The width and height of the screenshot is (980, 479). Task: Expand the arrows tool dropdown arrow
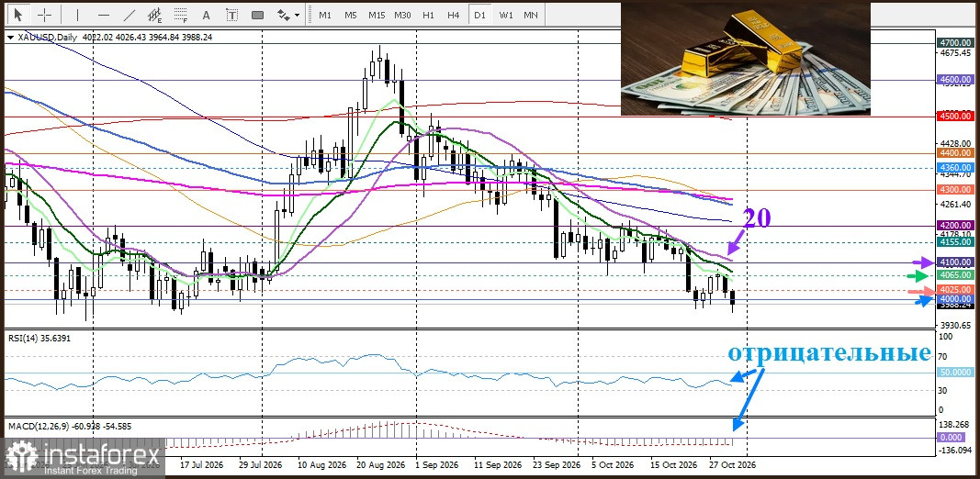(x=297, y=15)
